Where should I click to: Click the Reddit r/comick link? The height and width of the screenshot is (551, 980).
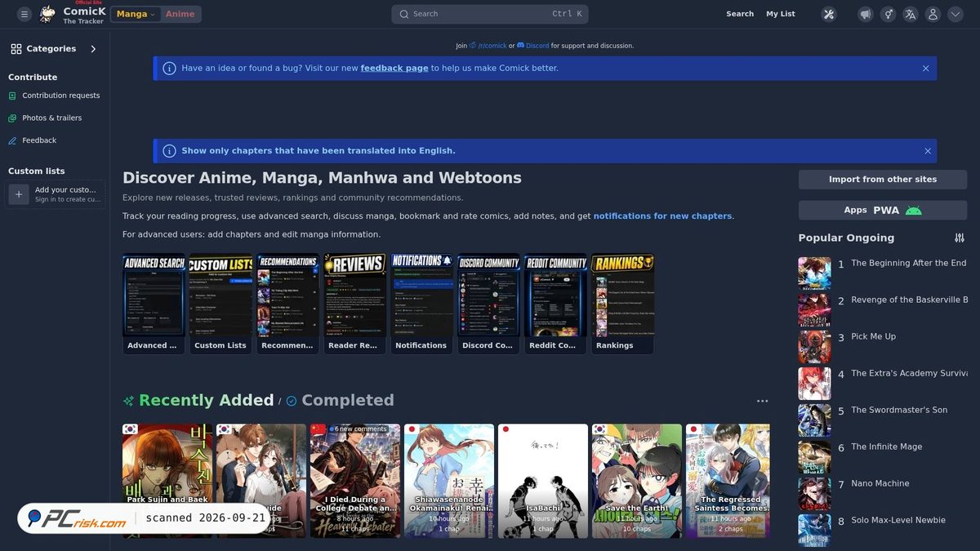pyautogui.click(x=488, y=46)
